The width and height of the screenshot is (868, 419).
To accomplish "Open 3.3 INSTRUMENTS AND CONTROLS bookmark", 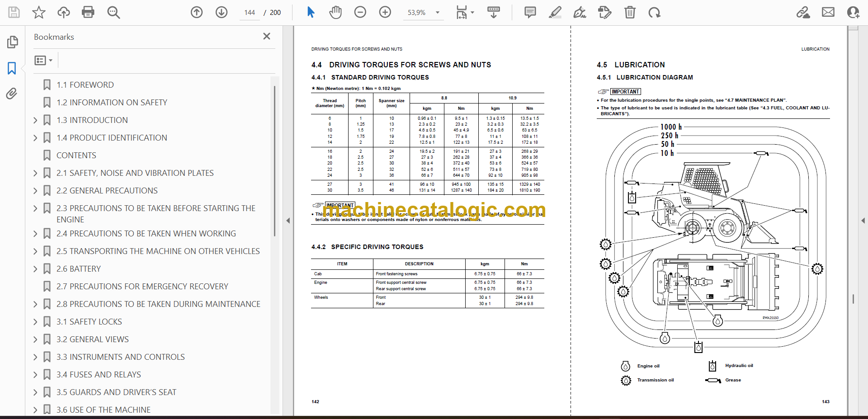I will click(121, 357).
